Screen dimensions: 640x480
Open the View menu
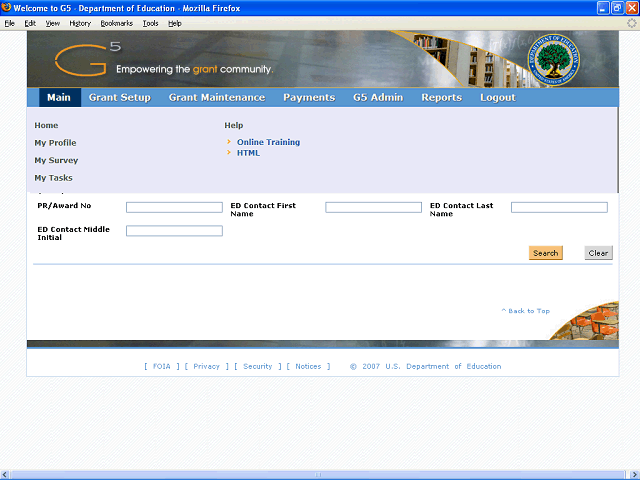53,23
